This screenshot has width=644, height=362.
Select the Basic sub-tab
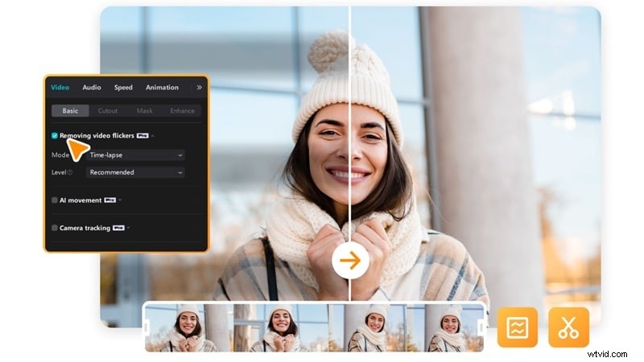(70, 111)
